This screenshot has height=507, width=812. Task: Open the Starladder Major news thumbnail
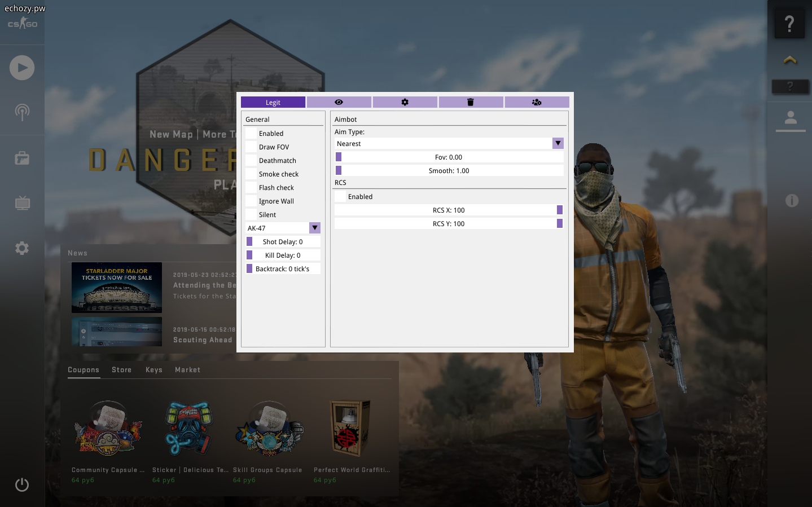(117, 288)
